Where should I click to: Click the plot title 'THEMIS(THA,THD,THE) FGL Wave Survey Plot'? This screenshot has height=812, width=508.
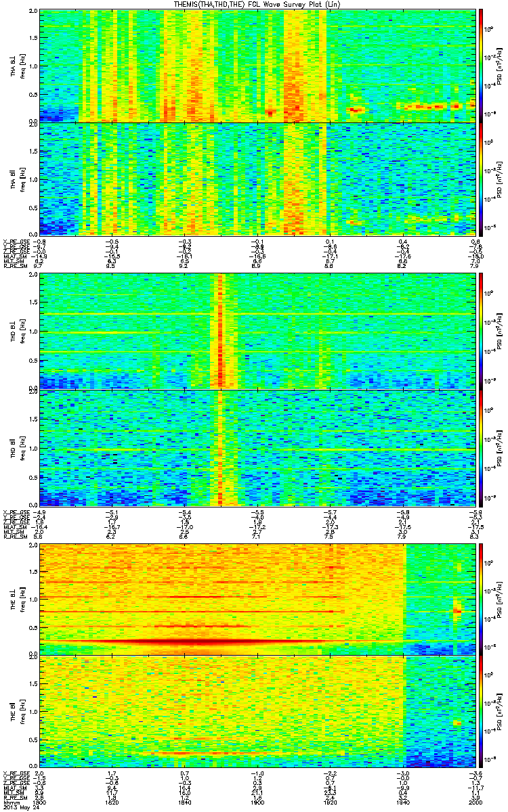pos(257,4)
